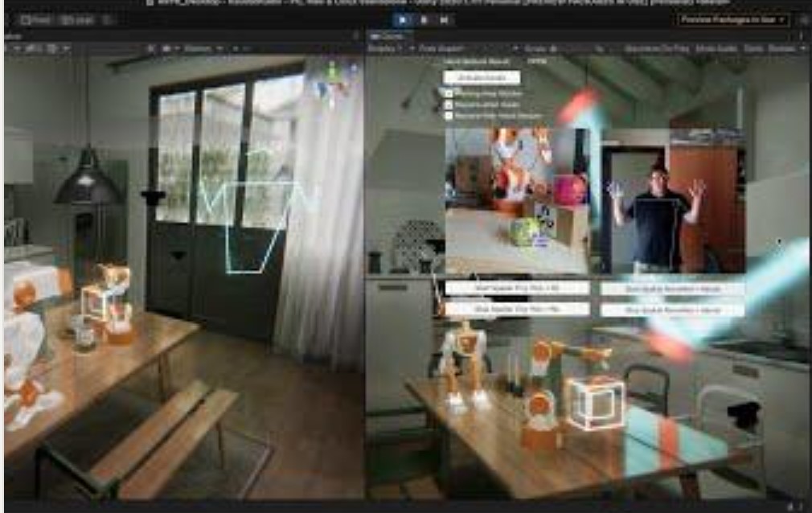Toggle the first checkbox under the white button

449,94
